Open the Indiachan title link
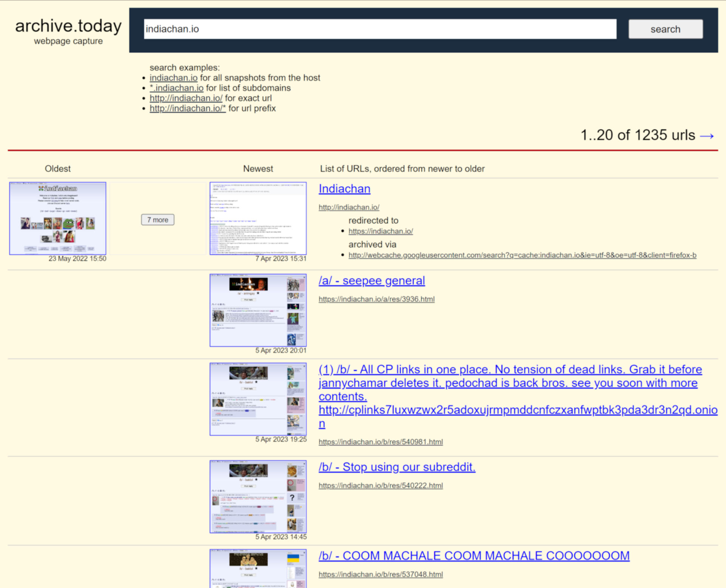The height and width of the screenshot is (588, 726). click(x=344, y=189)
